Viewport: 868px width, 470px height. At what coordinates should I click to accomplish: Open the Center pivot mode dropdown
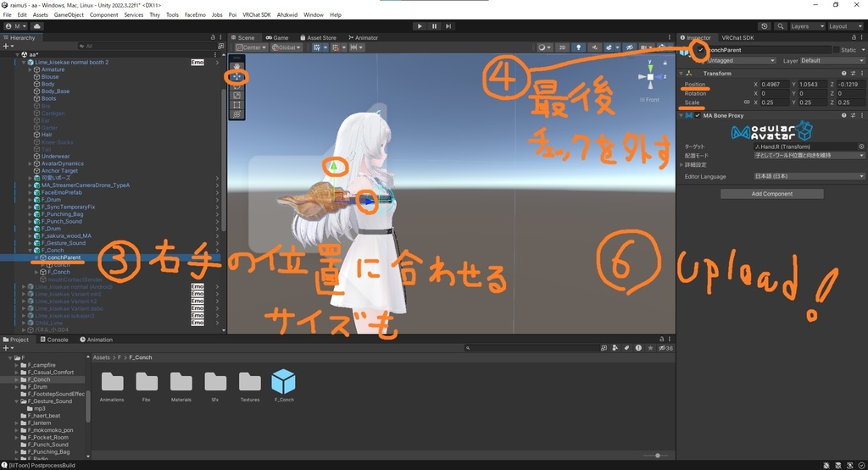[x=251, y=47]
